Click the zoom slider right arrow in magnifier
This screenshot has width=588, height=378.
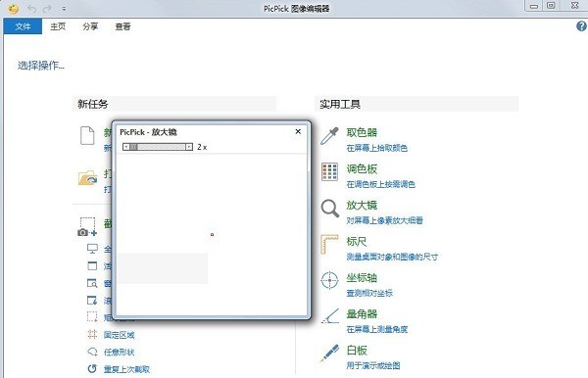tap(189, 147)
